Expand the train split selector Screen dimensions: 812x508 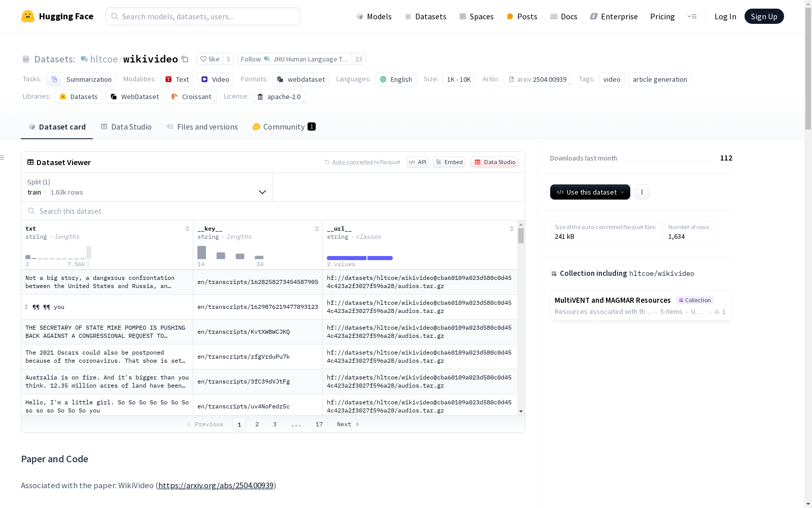pyautogui.click(x=147, y=187)
